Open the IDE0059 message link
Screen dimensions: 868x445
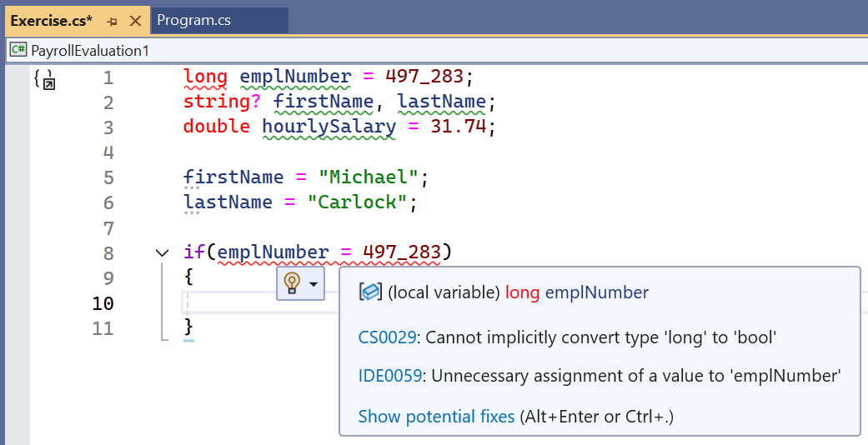coord(390,376)
